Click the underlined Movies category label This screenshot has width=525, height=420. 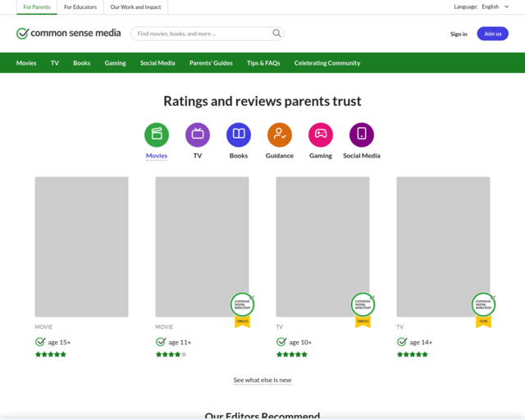point(157,156)
